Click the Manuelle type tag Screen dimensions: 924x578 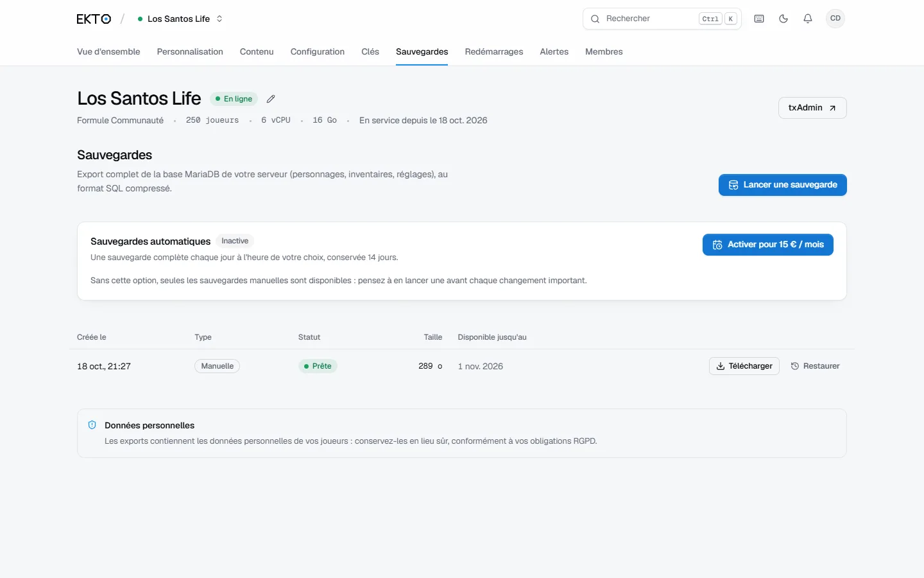pyautogui.click(x=218, y=366)
